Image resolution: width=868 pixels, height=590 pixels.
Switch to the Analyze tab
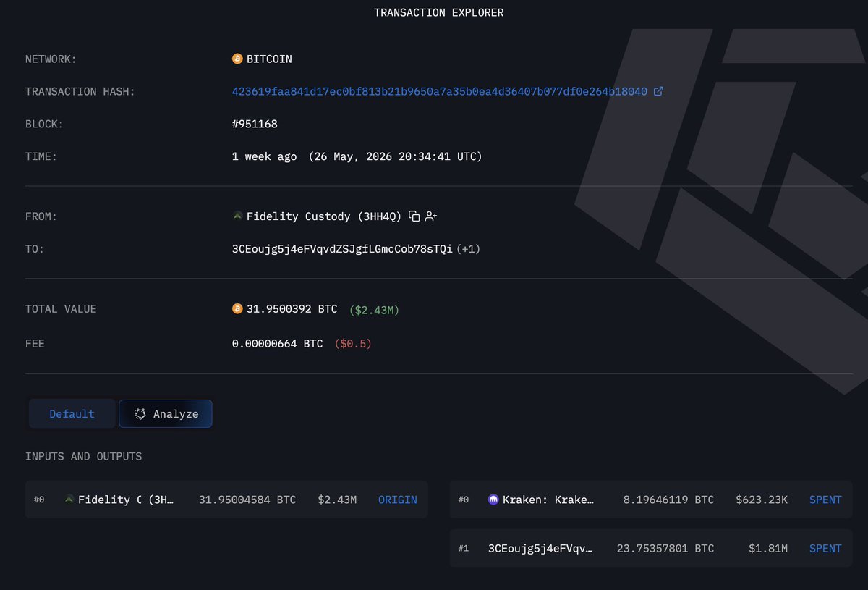tap(166, 414)
